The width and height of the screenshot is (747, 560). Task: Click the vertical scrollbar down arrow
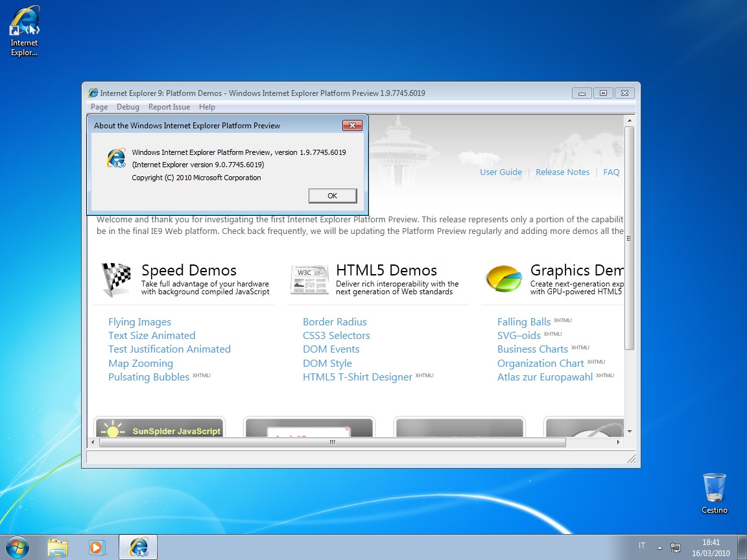click(x=630, y=432)
